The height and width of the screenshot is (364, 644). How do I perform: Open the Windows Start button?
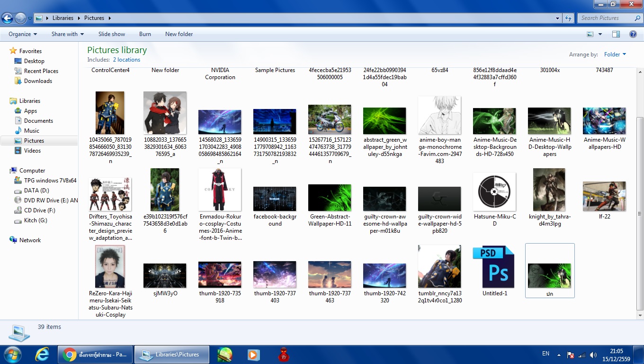[12, 354]
